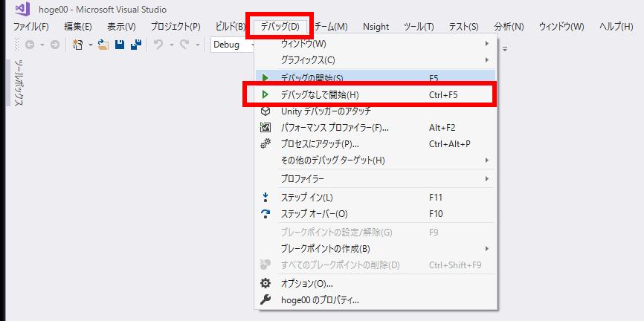Open the 表示(V) menu
The width and height of the screenshot is (644, 321).
point(121,27)
